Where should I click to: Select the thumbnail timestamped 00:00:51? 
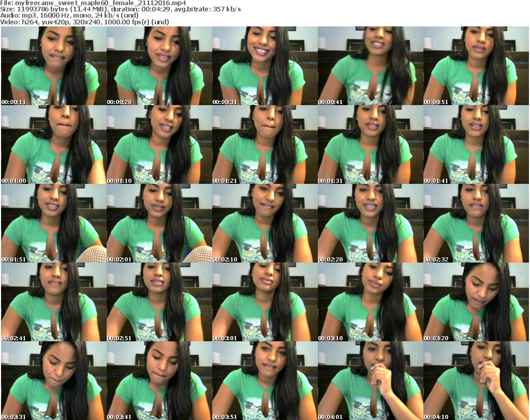click(x=476, y=66)
